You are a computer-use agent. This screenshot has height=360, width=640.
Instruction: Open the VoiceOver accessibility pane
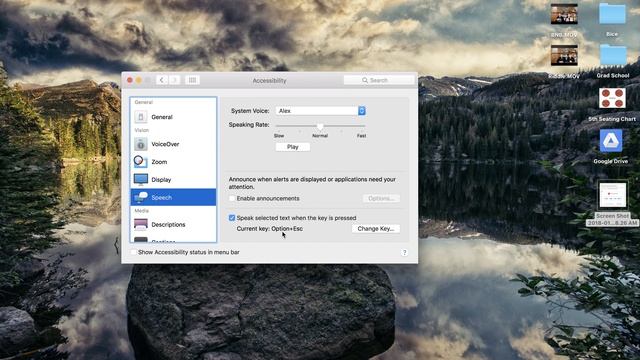click(173, 144)
